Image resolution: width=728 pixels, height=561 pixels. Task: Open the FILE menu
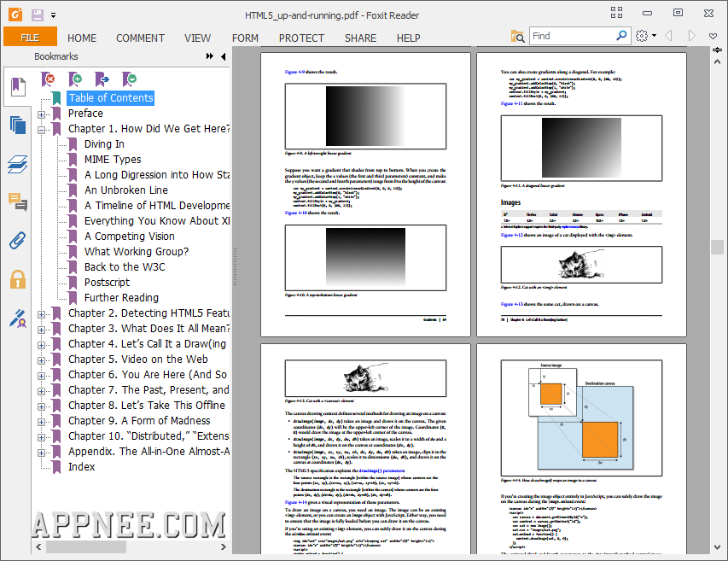(x=30, y=38)
